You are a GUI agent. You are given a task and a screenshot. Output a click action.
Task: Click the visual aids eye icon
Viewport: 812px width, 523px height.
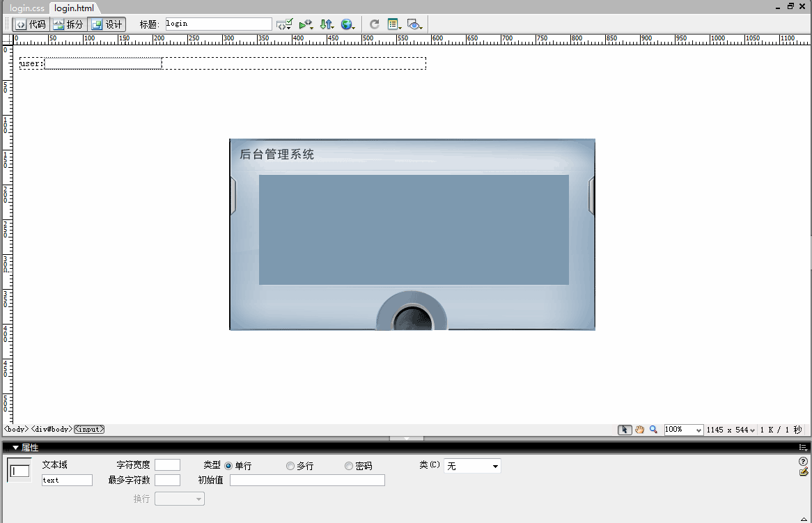[x=414, y=24]
